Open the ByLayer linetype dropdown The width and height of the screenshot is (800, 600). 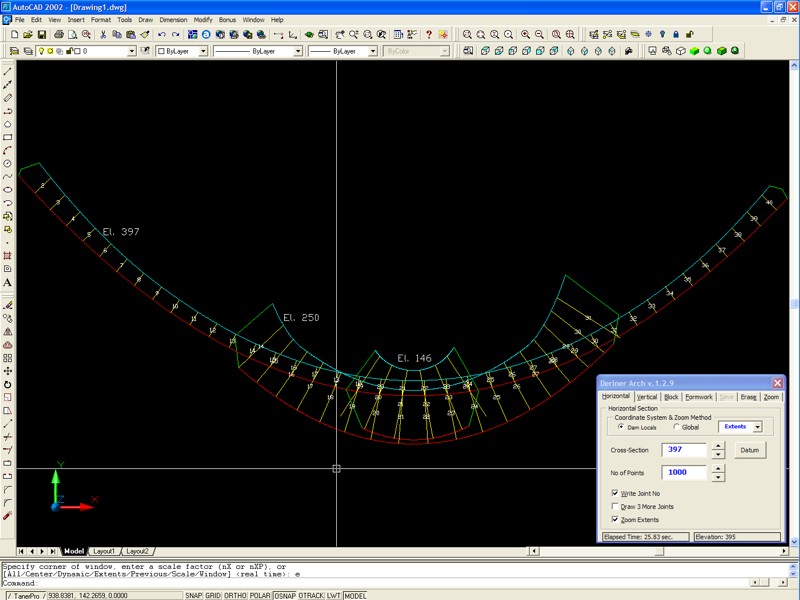(296, 51)
